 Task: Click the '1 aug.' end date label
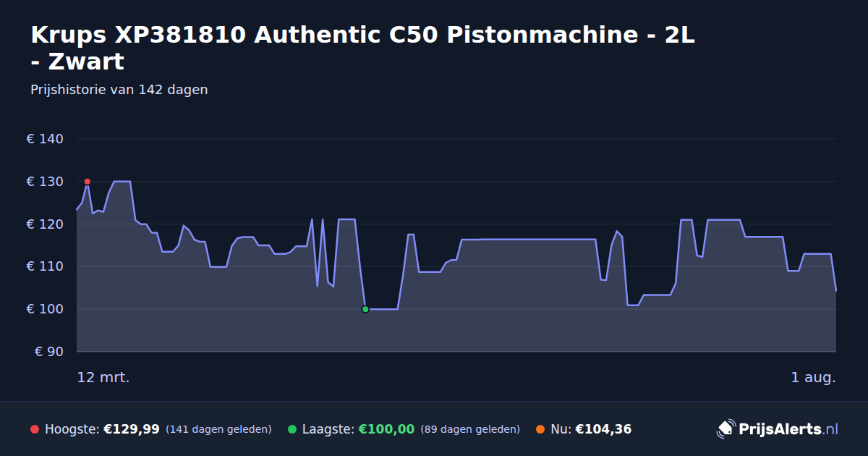[813, 378]
